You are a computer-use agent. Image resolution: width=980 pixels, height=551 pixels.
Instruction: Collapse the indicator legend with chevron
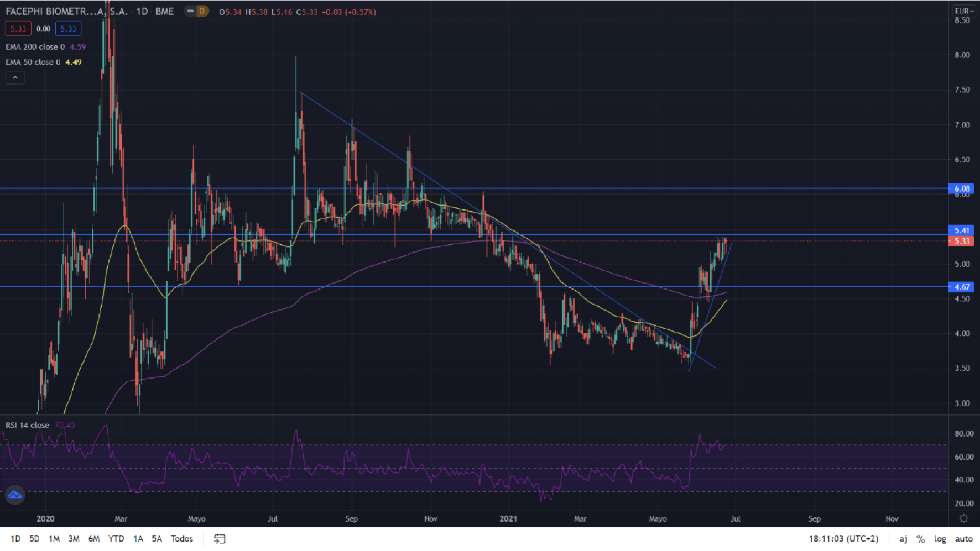coord(15,78)
